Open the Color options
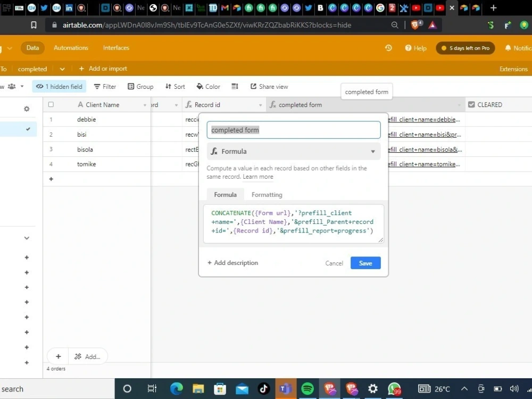 coord(209,87)
